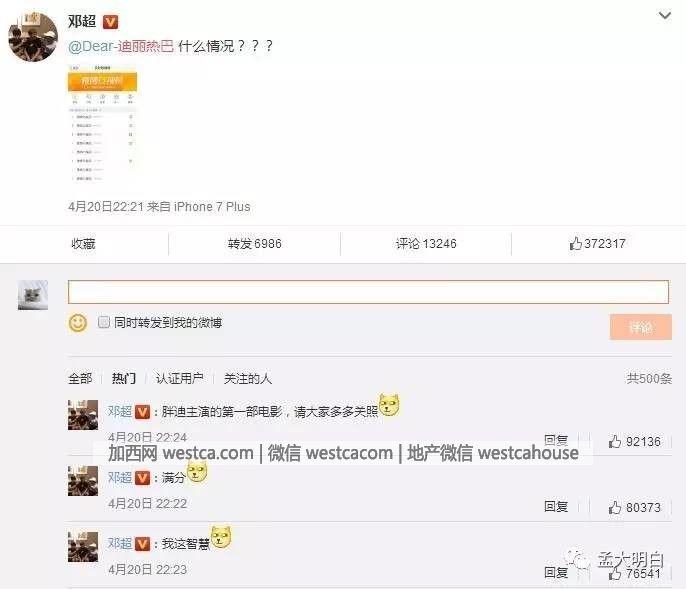Click the orange 评论 submit button
Image resolution: width=686 pixels, height=589 pixels.
[x=640, y=326]
